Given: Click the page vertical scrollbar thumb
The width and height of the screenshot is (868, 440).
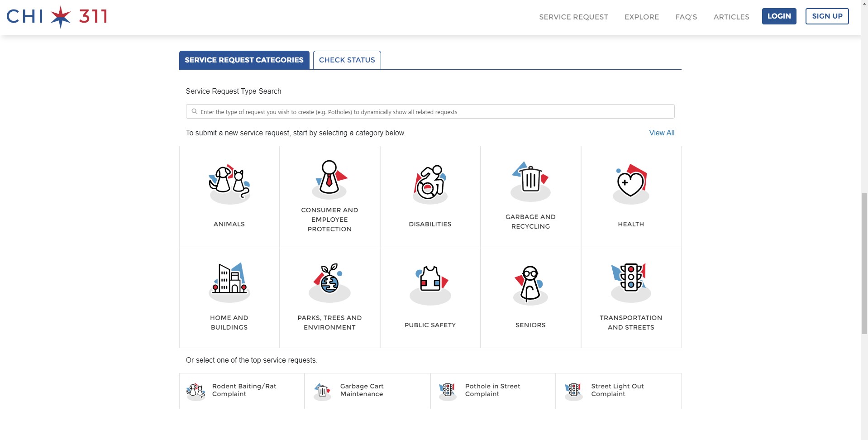Looking at the screenshot, I should pyautogui.click(x=864, y=263).
